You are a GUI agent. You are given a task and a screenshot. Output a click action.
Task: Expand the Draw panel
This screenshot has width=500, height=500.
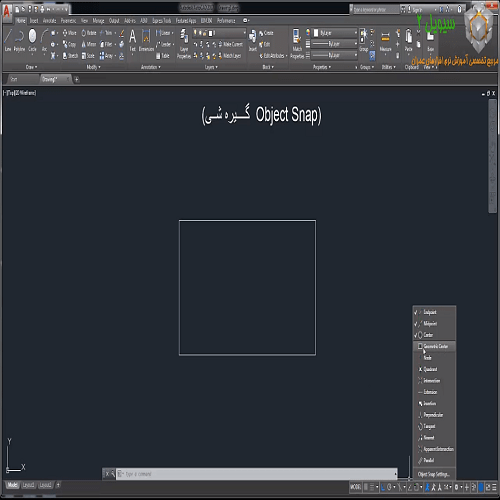(31, 67)
